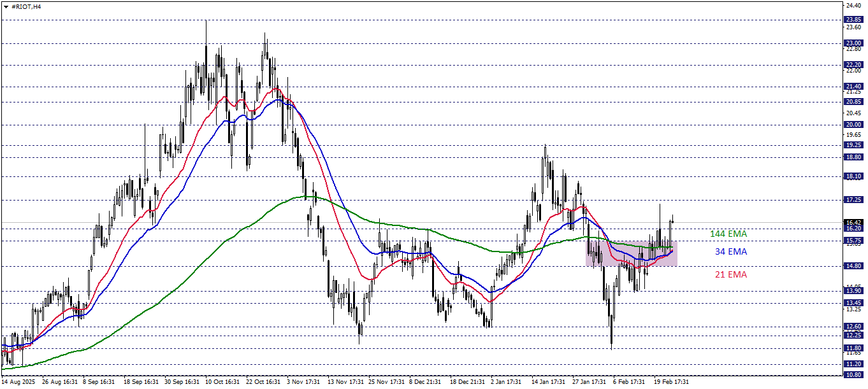This screenshot has width=868, height=389.
Task: Click the 18.10 price level label
Action: (853, 176)
